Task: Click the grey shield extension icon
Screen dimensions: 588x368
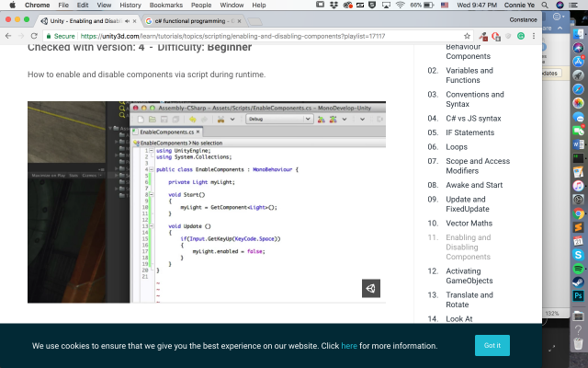Action: pos(508,36)
